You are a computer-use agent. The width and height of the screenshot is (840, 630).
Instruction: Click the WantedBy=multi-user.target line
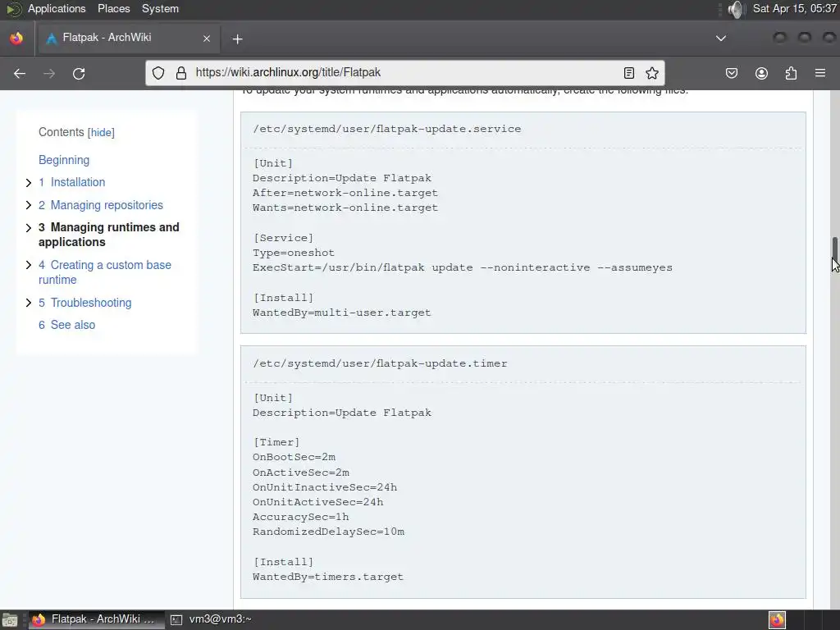(x=341, y=313)
